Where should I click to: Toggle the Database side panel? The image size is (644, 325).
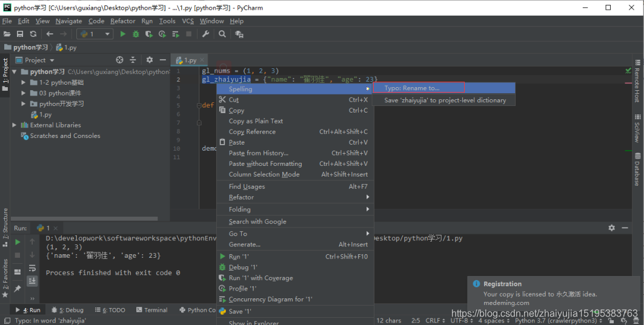[x=637, y=169]
